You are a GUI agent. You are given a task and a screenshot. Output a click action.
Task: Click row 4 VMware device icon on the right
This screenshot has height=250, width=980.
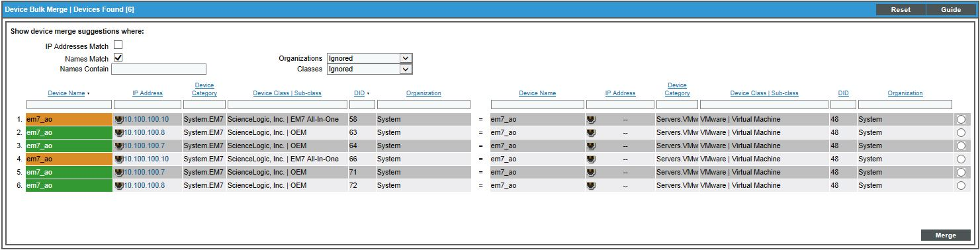click(591, 159)
